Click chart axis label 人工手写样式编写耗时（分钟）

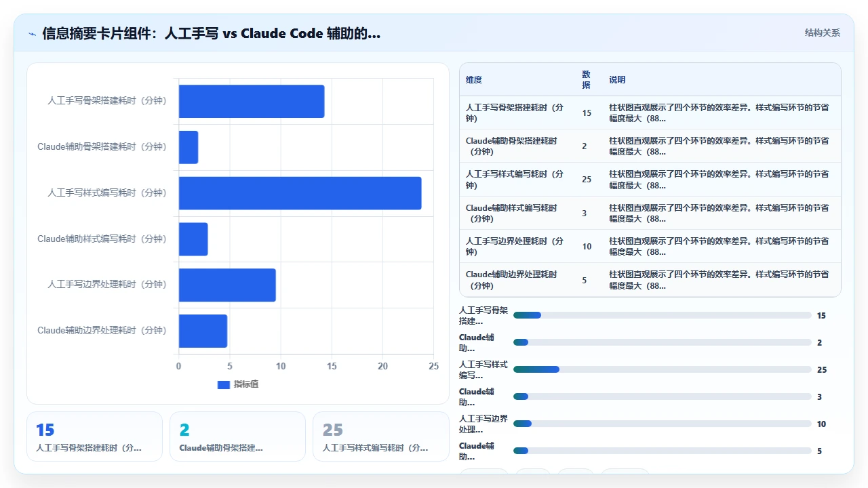pos(107,193)
